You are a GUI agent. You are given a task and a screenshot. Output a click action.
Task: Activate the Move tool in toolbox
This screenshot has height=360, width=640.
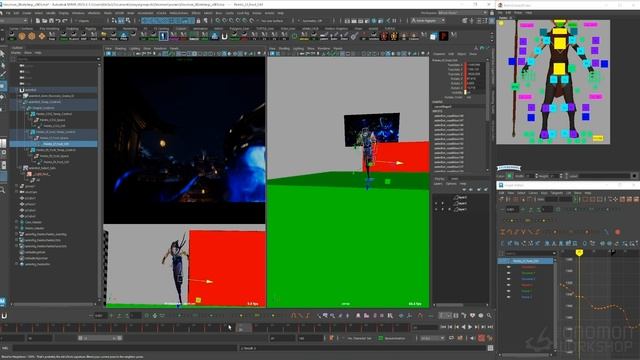coord(3,86)
